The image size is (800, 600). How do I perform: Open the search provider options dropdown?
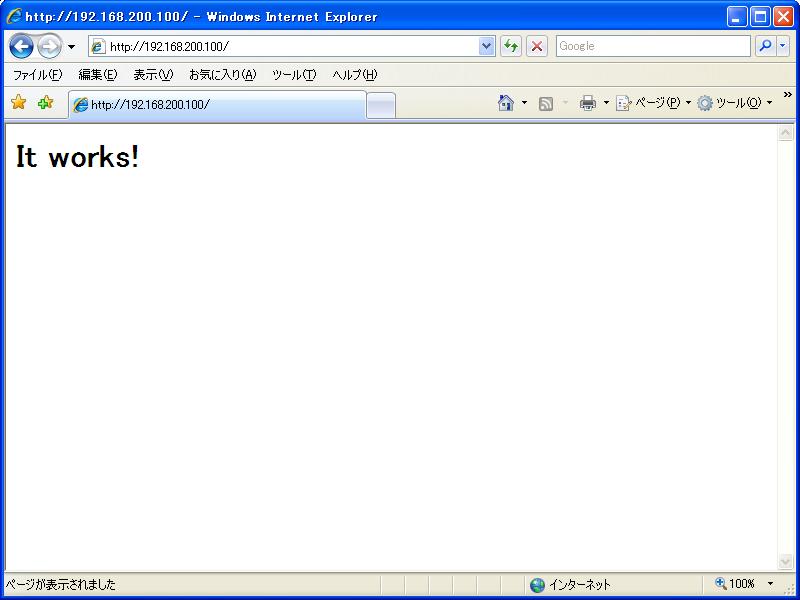(783, 46)
